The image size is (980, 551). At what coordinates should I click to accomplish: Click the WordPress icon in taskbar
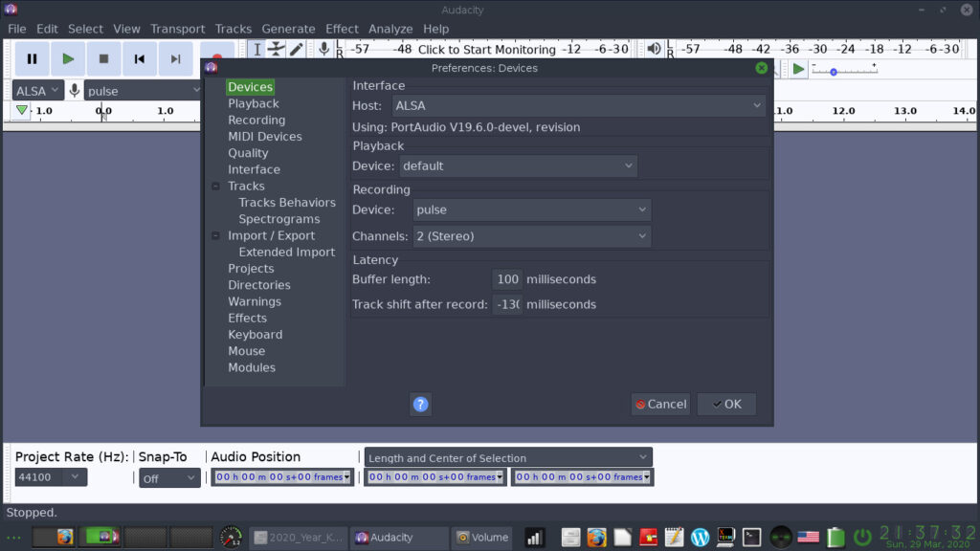click(x=700, y=538)
